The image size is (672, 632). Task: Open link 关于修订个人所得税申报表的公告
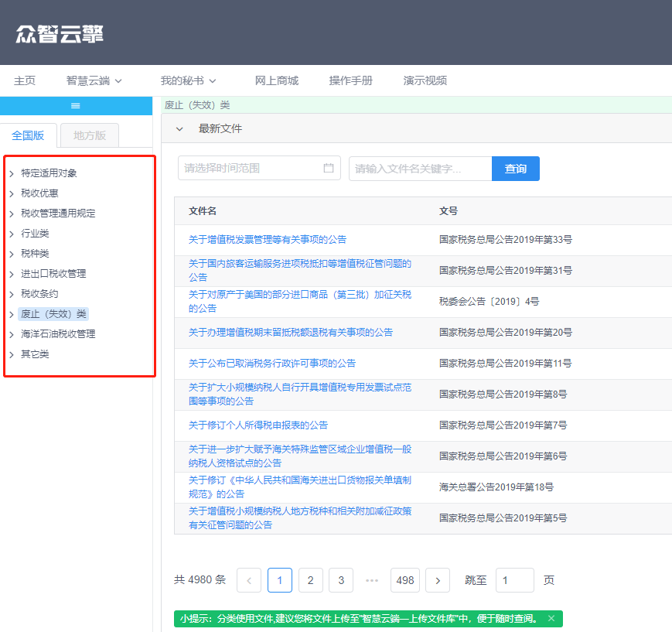258,425
